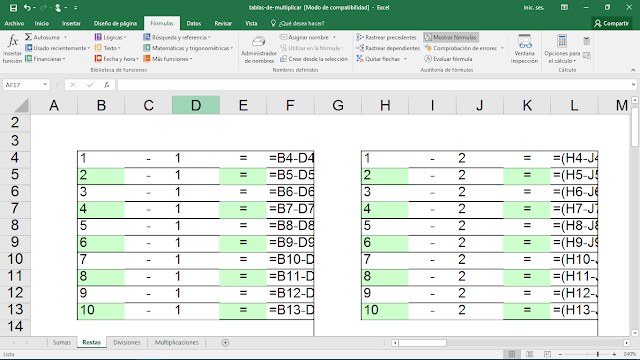
Task: Toggle the Mostrar fórmulas button off
Action: tap(451, 37)
